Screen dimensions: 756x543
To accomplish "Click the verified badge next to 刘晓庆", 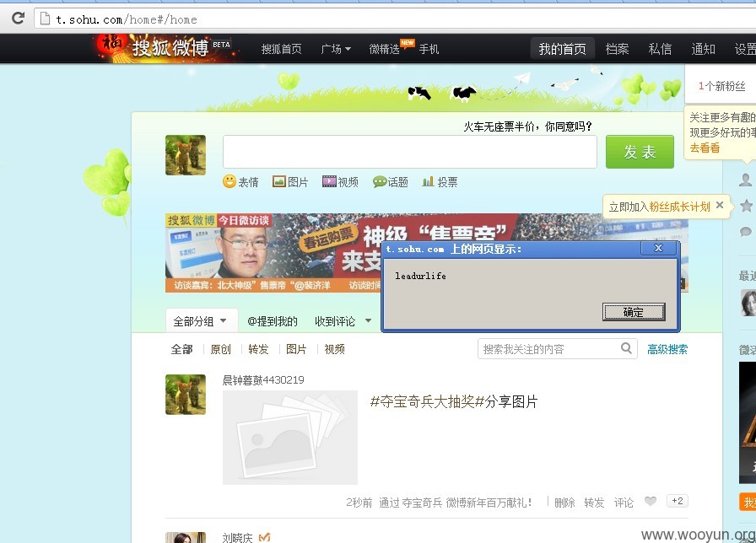I will point(265,537).
